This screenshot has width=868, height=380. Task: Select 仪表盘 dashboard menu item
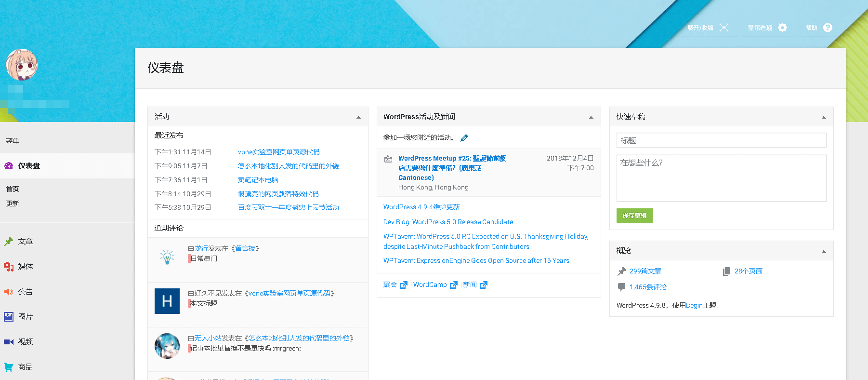tap(29, 166)
